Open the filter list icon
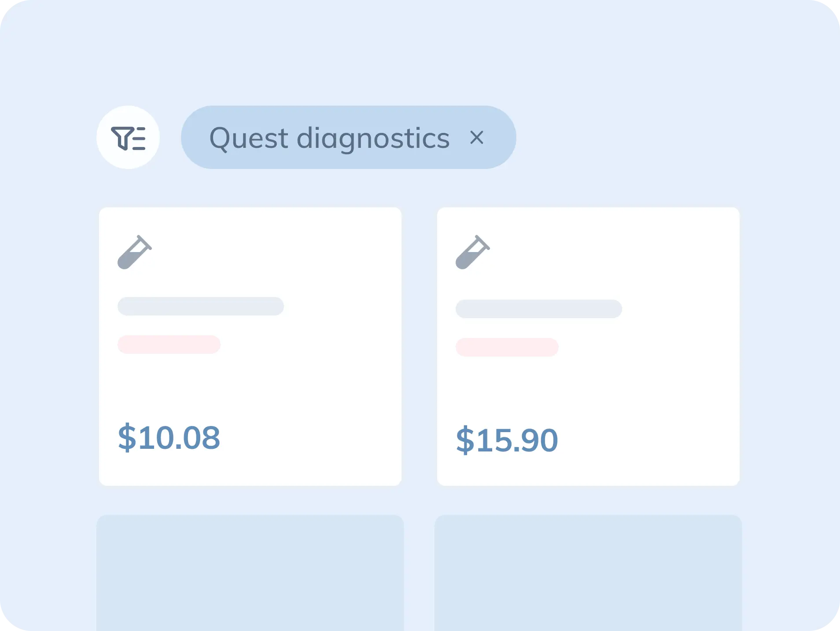Image resolution: width=840 pixels, height=631 pixels. pyautogui.click(x=128, y=138)
